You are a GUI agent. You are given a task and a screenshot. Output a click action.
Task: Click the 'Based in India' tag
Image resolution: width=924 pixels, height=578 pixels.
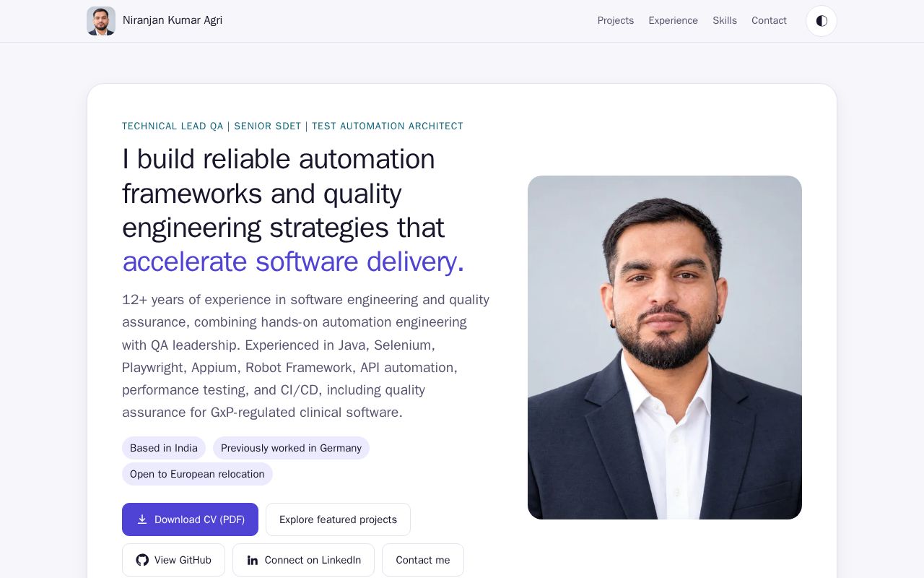[x=164, y=448]
